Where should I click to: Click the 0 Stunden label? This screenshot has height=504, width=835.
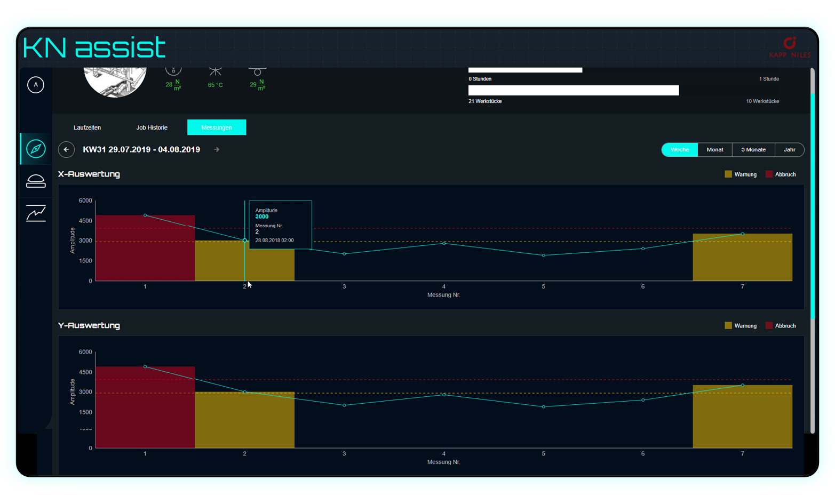tap(480, 79)
